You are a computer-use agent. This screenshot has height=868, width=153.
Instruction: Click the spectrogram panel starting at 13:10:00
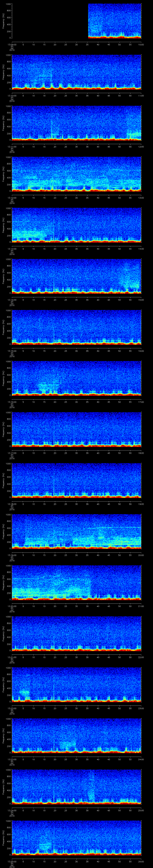(76, 72)
